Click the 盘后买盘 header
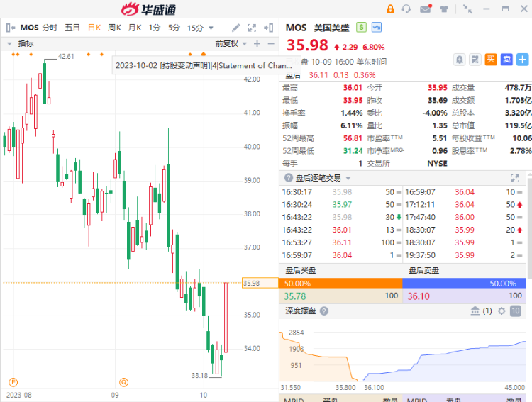The width and height of the screenshot is (532, 402). 301,270
